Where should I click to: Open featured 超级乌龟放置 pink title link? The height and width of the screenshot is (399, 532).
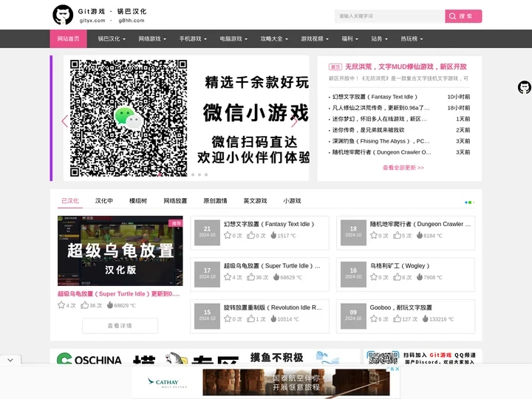click(119, 294)
